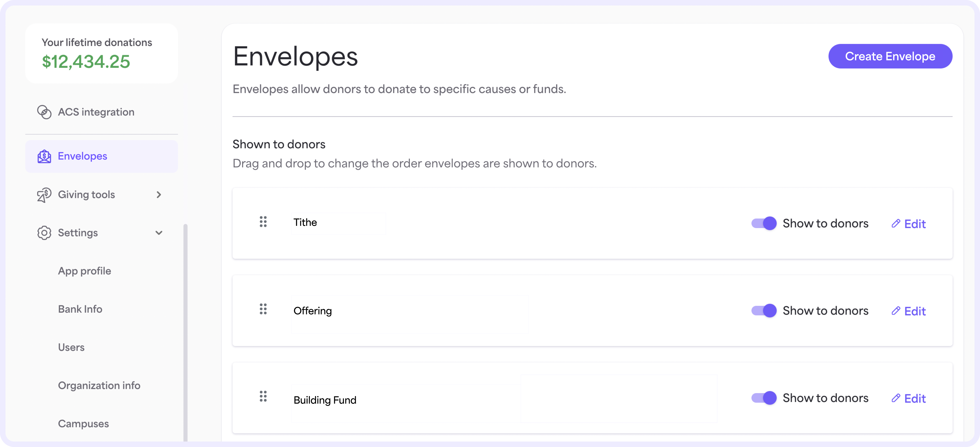The image size is (980, 447).
Task: Open Settings menu item
Action: tap(102, 233)
